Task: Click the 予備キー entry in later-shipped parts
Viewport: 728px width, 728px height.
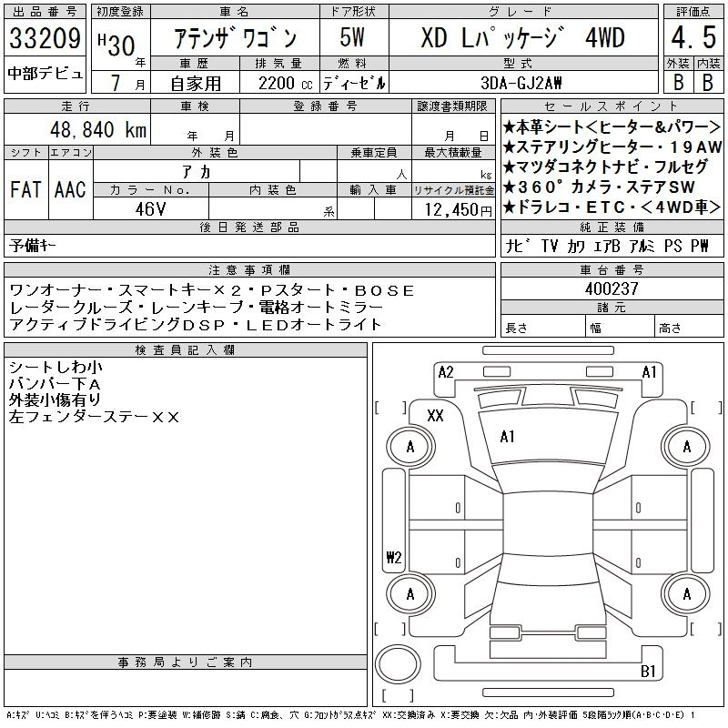Action: (x=33, y=245)
